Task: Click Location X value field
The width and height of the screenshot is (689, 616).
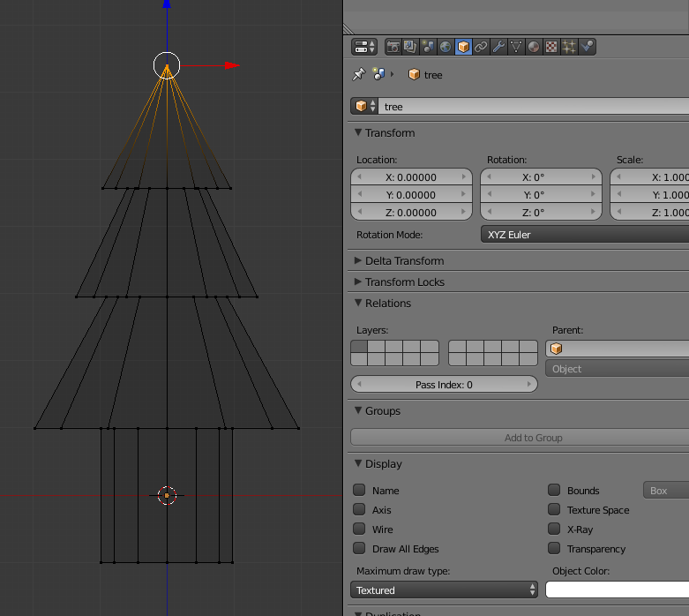Action: click(x=411, y=177)
